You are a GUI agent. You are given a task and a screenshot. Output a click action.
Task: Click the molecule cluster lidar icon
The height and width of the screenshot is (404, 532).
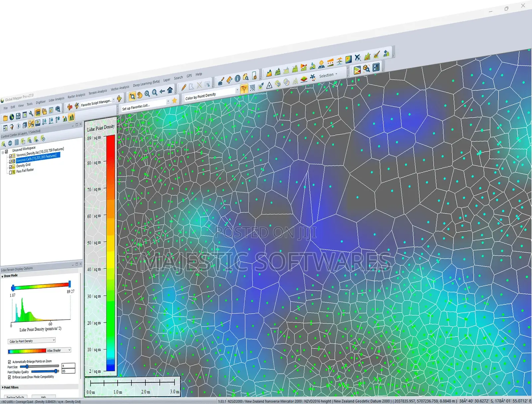313,77
